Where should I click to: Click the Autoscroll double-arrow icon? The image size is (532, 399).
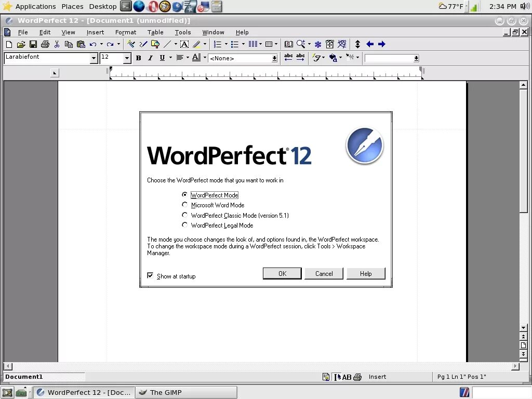tap(357, 44)
